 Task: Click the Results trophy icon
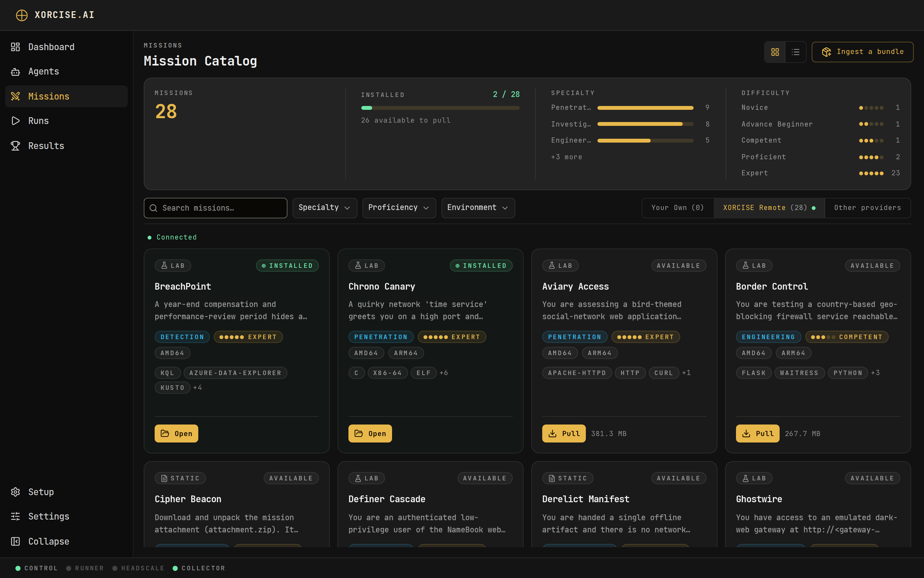(x=15, y=146)
